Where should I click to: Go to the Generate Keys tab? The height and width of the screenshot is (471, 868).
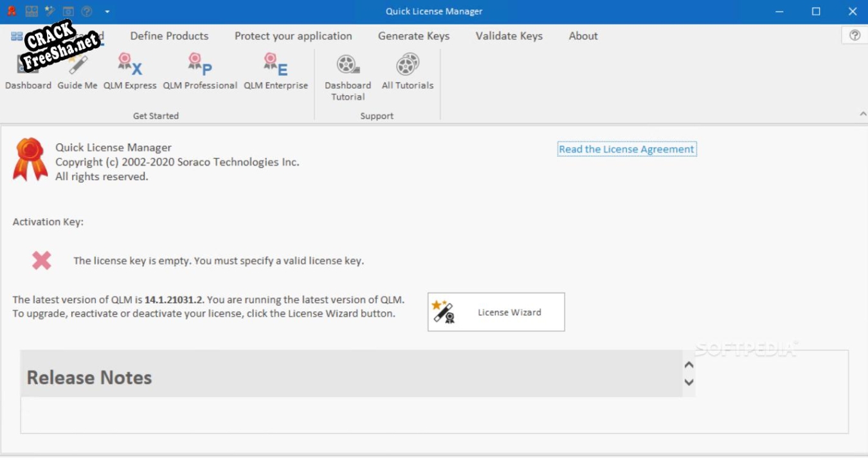(x=413, y=36)
